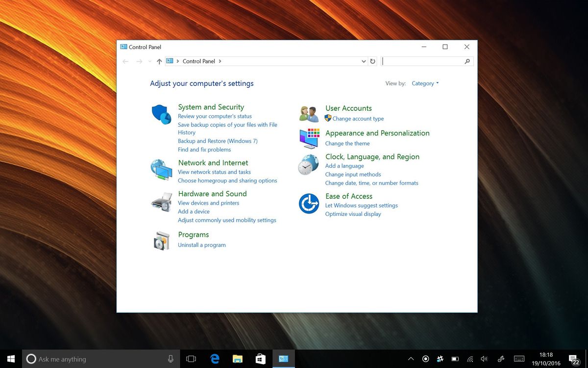This screenshot has width=588, height=368.
Task: Open the Change the theme link
Action: tap(347, 143)
